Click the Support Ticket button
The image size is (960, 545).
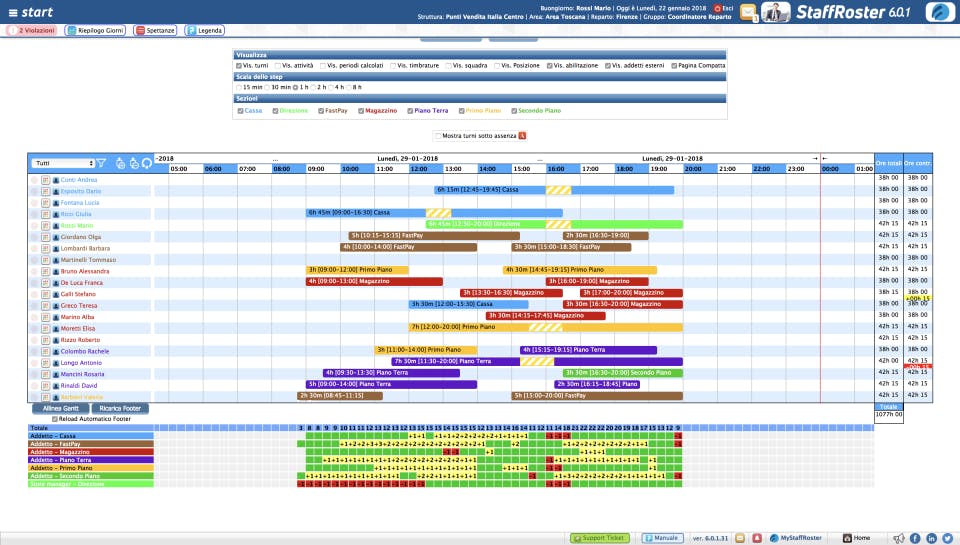pos(598,538)
